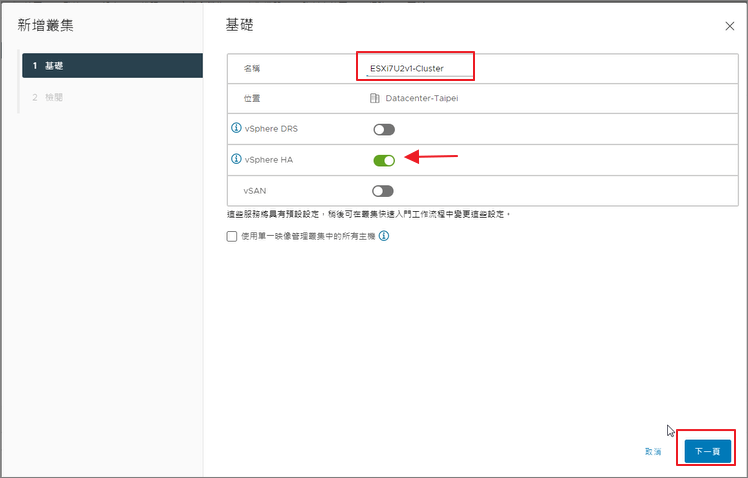Disable the vSphere HA toggle
This screenshot has height=478, width=748.
pyautogui.click(x=384, y=161)
